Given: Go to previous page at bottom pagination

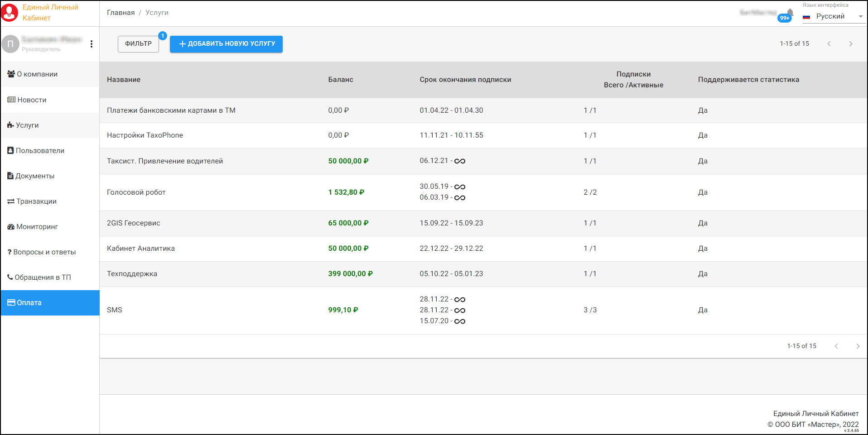Looking at the screenshot, I should pyautogui.click(x=836, y=346).
